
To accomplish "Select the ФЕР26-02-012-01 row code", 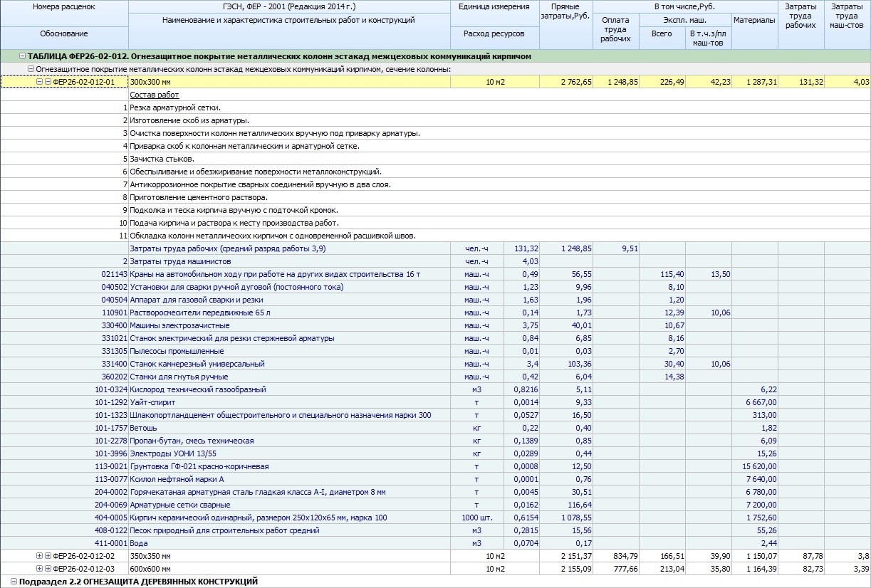I will pyautogui.click(x=84, y=82).
